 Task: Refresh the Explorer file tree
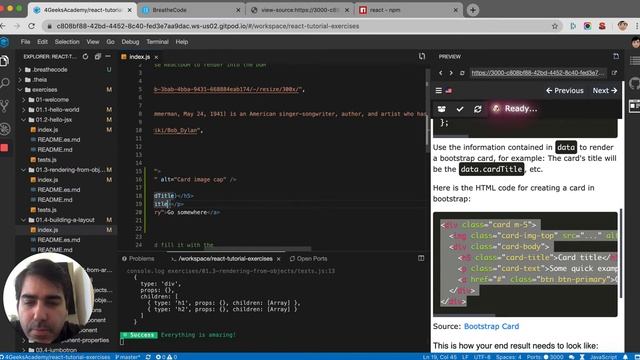point(85,57)
